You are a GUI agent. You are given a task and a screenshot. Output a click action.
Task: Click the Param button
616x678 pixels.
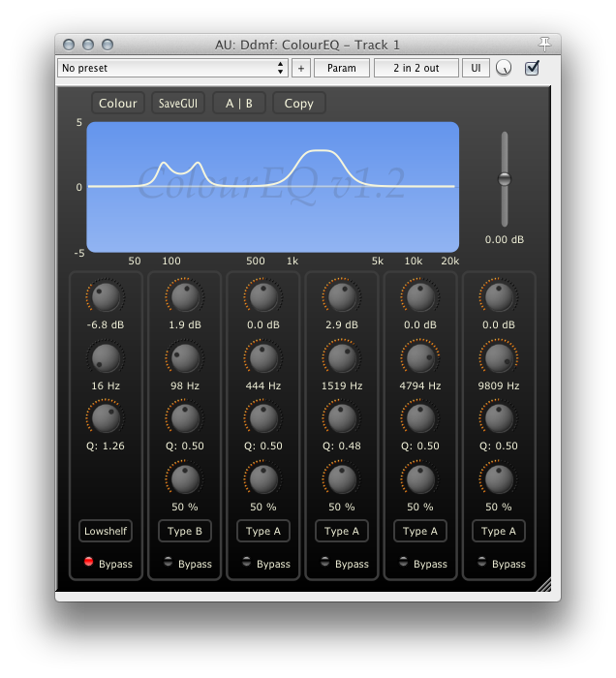(342, 68)
